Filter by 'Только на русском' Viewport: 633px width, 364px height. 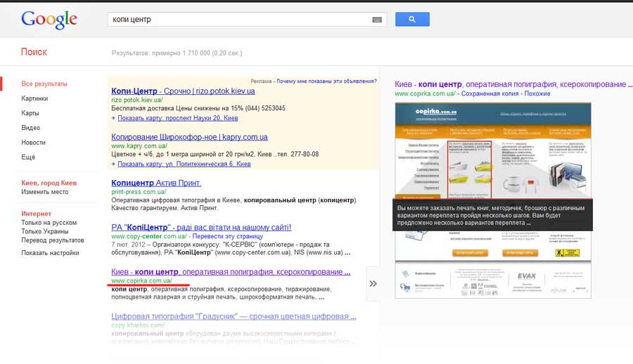[x=49, y=223]
